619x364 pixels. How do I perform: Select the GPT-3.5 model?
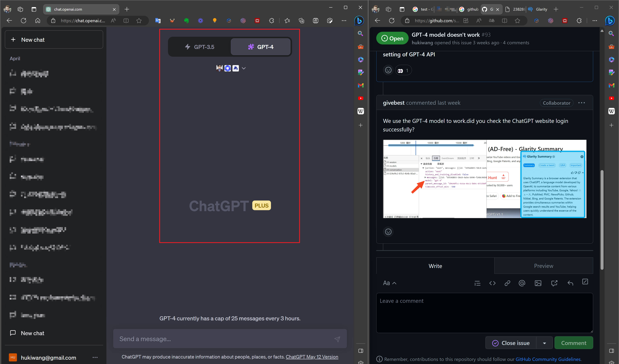200,47
